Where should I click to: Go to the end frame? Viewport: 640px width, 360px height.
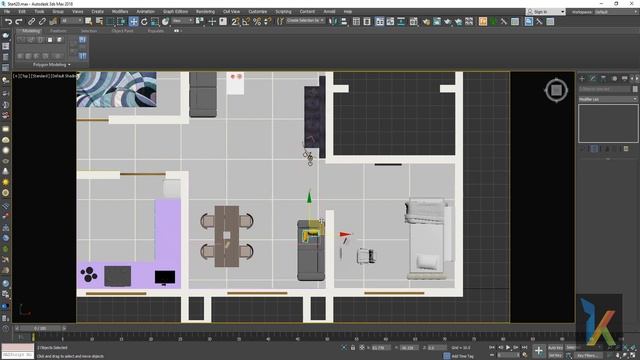(x=524, y=347)
